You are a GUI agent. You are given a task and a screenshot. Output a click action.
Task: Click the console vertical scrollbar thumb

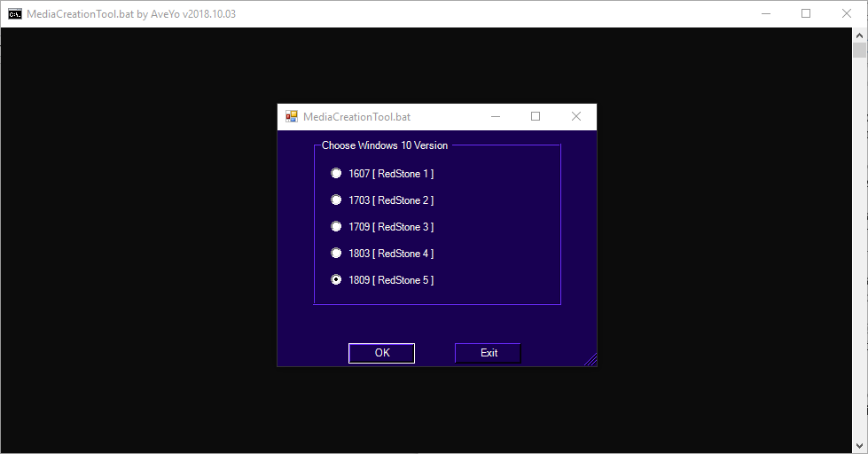click(859, 51)
